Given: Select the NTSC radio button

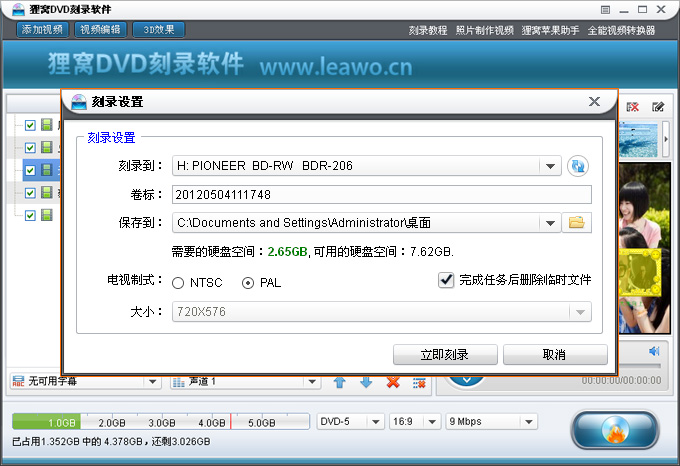Looking at the screenshot, I should [178, 283].
